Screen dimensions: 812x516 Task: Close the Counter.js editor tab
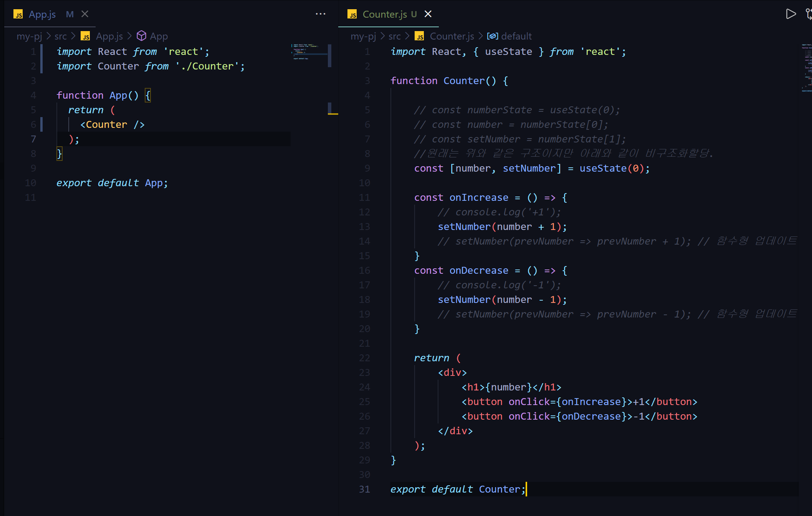click(428, 14)
